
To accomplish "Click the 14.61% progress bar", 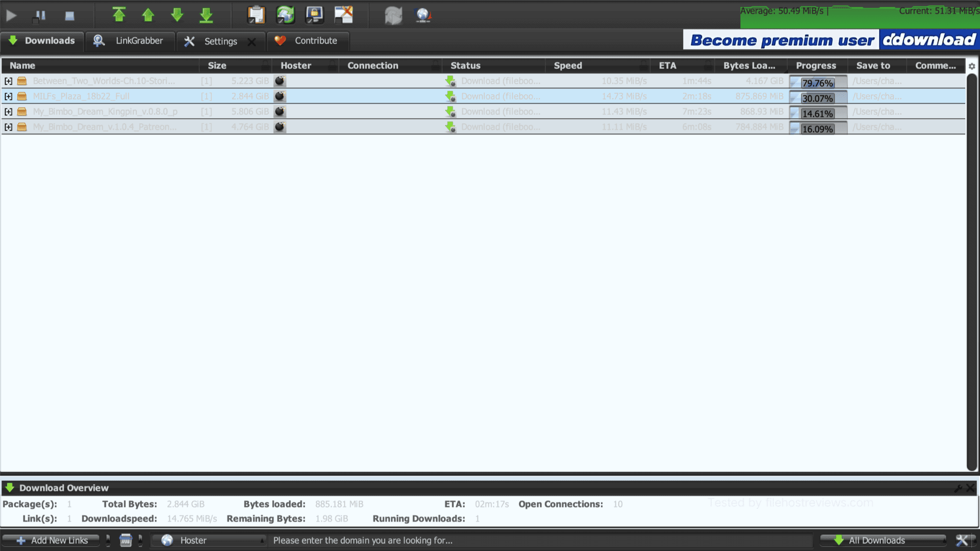I will coord(818,113).
